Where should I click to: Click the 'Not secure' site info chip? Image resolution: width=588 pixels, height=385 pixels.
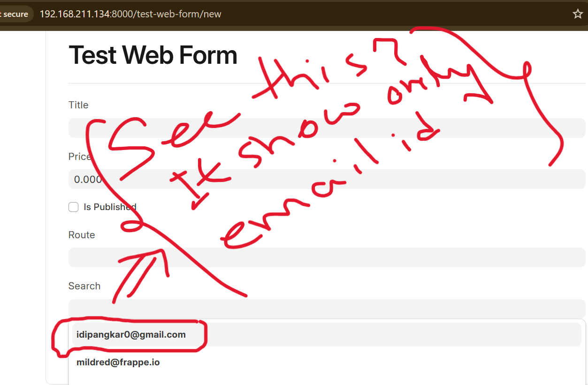click(x=15, y=14)
